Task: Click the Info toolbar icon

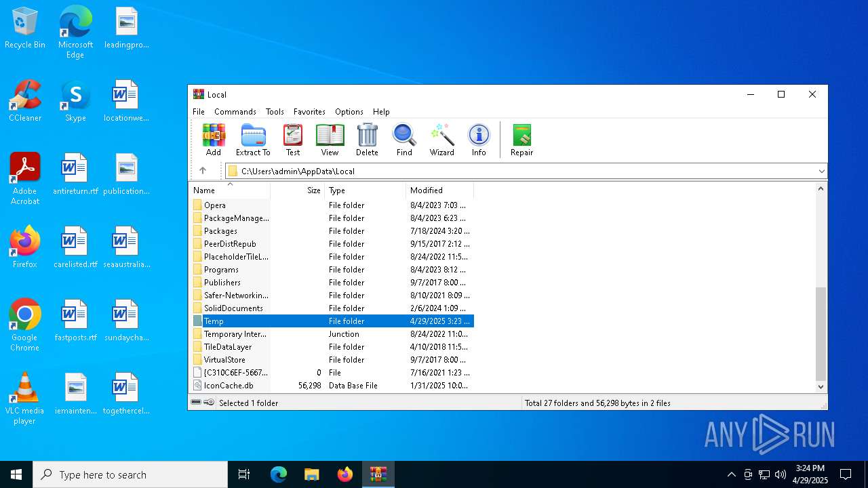Action: [479, 140]
